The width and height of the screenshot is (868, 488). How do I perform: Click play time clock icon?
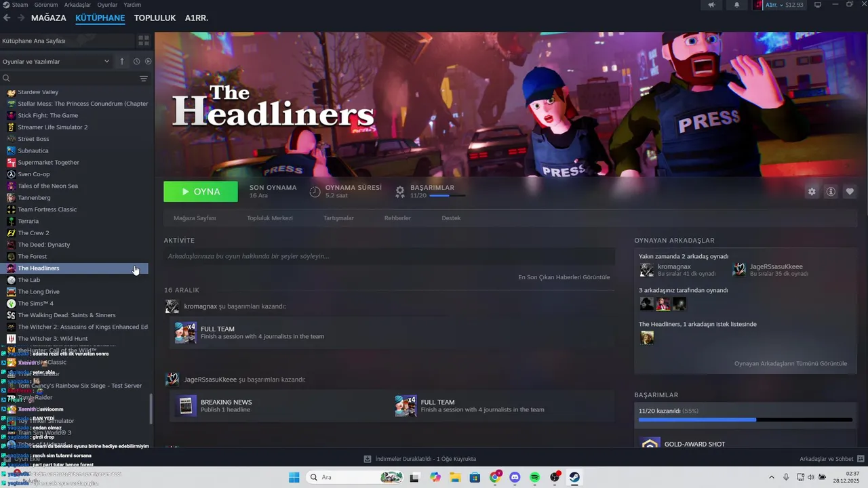[315, 192]
